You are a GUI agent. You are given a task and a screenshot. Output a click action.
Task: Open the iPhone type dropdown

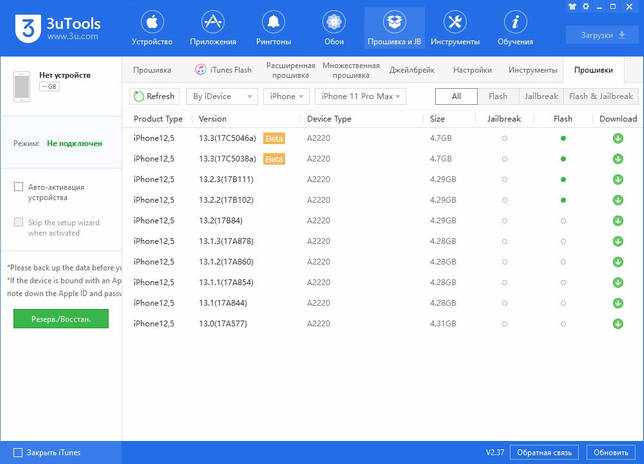pyautogui.click(x=286, y=96)
